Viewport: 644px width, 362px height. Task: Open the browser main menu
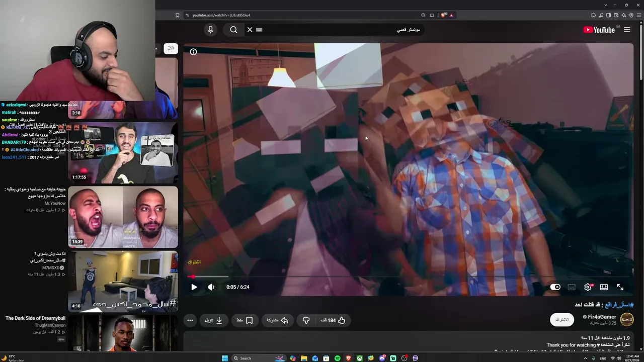(638, 15)
